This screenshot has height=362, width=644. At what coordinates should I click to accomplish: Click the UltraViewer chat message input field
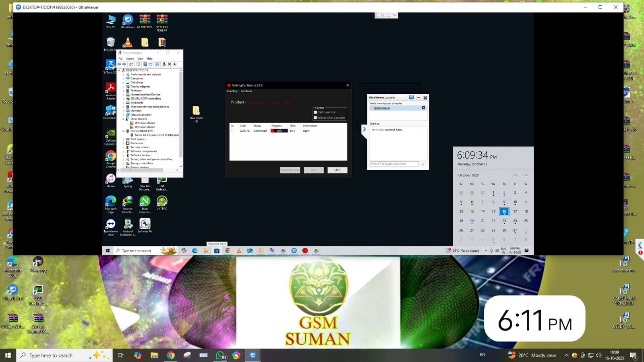click(x=394, y=164)
